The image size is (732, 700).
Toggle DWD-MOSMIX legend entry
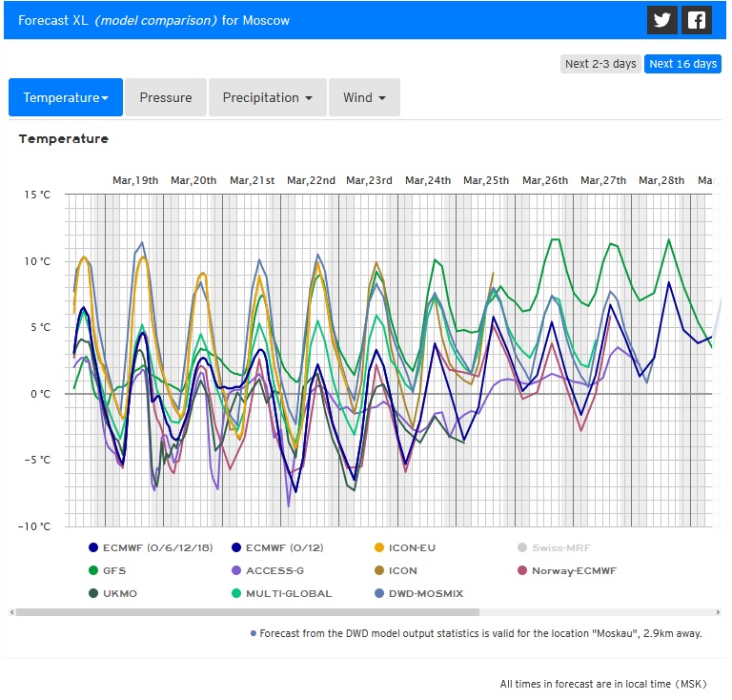point(424,593)
